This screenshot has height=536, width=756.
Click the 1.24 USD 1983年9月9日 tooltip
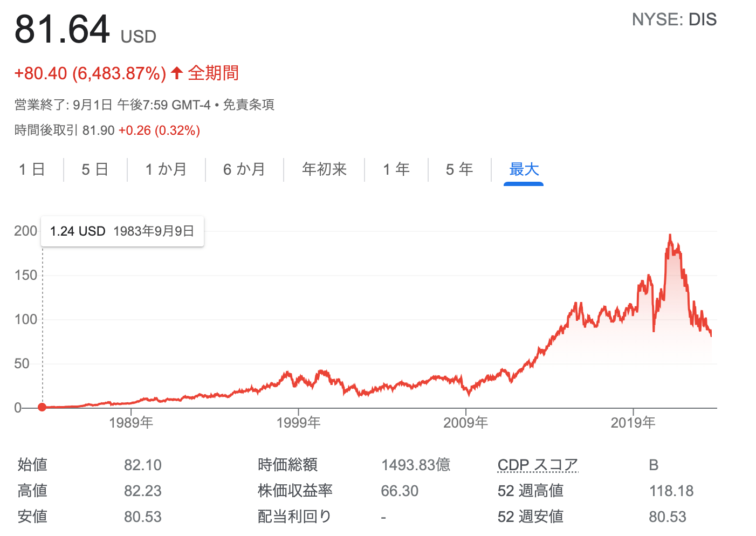tap(122, 231)
